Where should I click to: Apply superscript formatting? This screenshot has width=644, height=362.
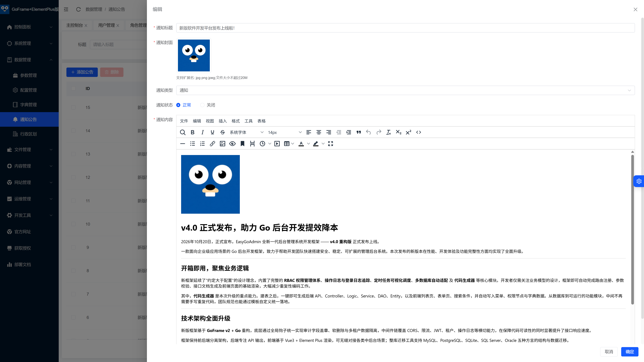click(x=409, y=132)
